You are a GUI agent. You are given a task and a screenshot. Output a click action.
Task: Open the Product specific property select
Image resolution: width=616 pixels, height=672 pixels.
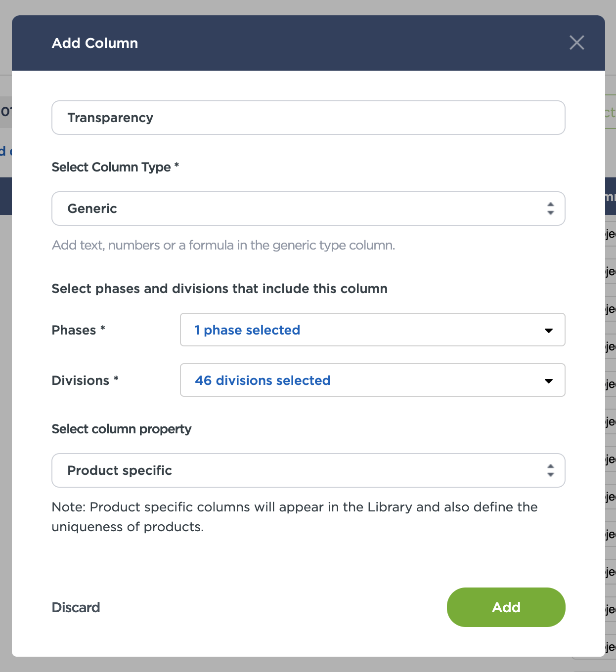click(297, 470)
